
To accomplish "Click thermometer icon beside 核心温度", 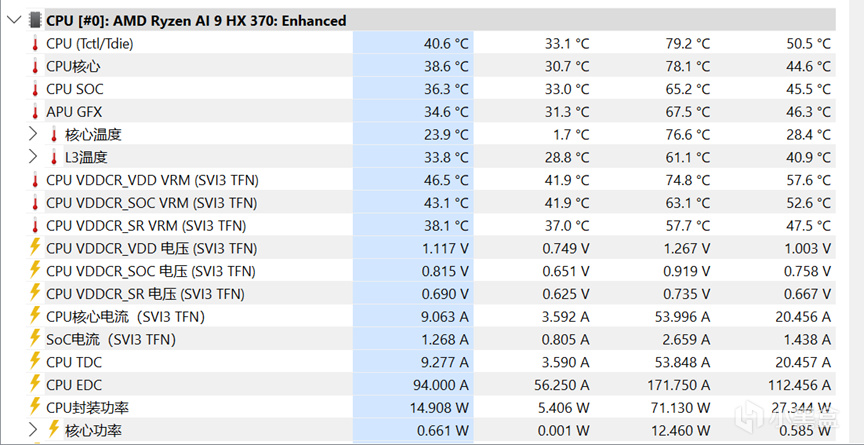I will [x=54, y=134].
